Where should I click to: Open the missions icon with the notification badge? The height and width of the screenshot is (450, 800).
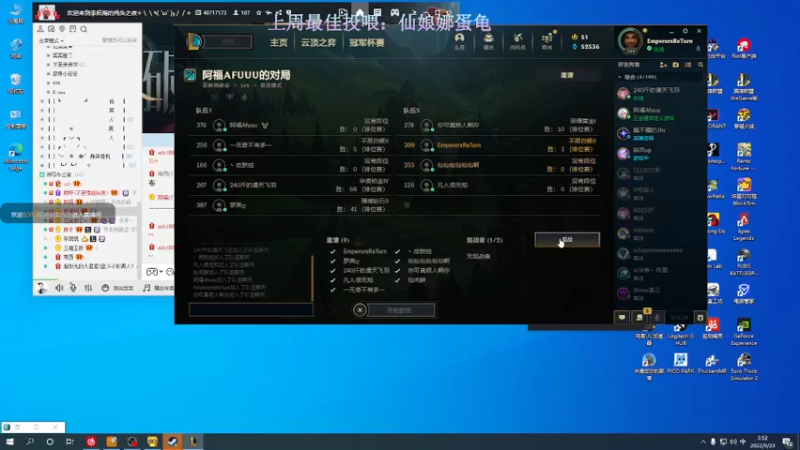[x=640, y=317]
